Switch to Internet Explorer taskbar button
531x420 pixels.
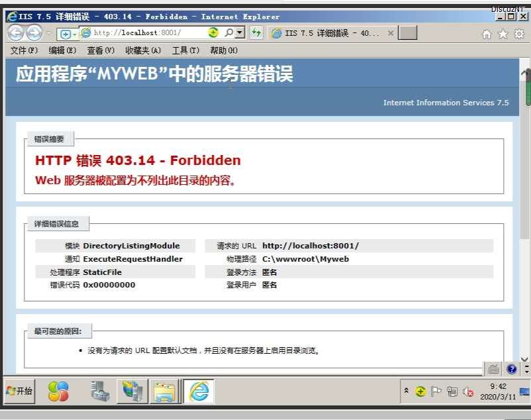pos(199,392)
